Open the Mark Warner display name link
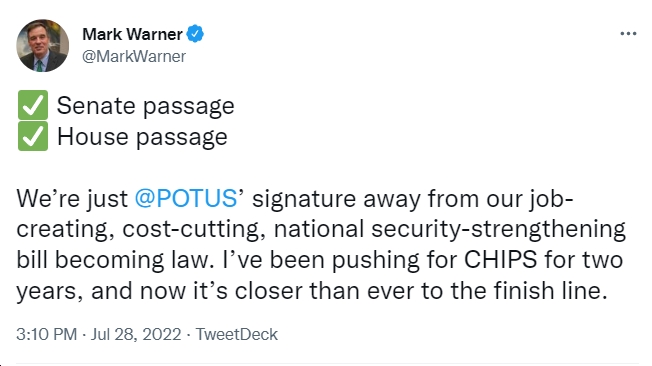Image resolution: width=652 pixels, height=366 pixels. (132, 34)
